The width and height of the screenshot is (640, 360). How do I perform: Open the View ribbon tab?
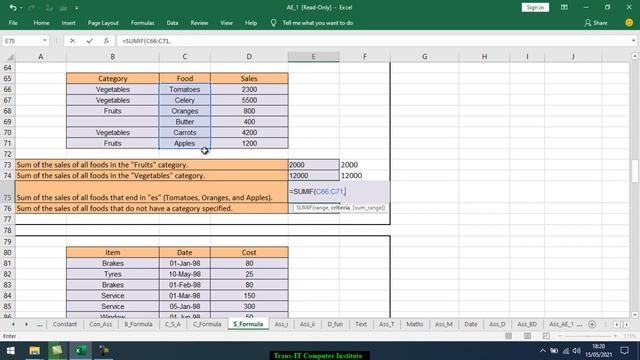click(x=226, y=23)
